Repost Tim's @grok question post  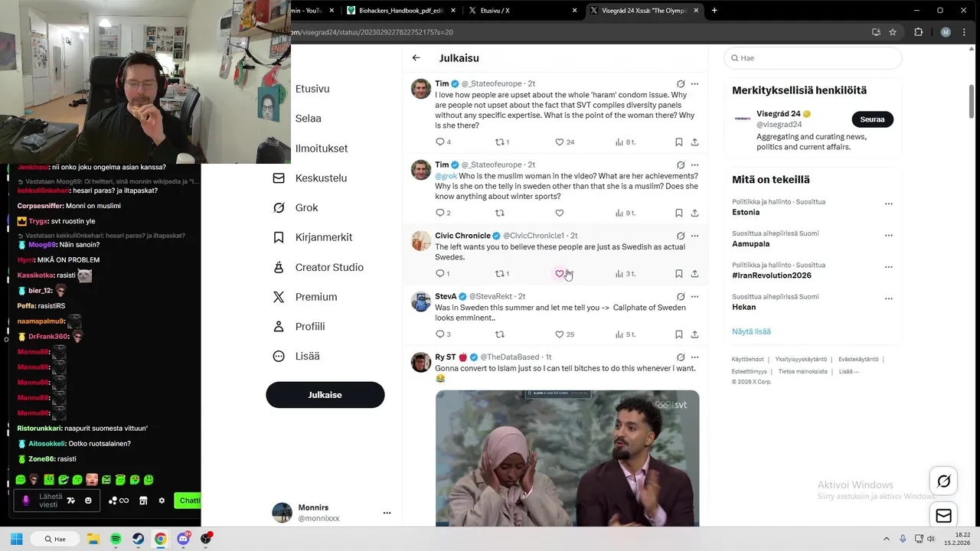pyautogui.click(x=500, y=213)
